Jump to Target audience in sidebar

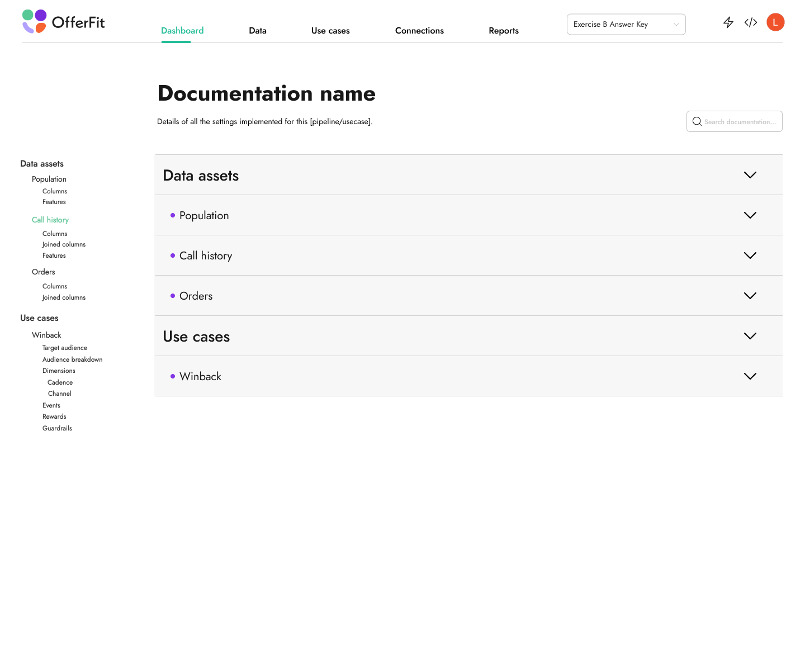coord(65,348)
